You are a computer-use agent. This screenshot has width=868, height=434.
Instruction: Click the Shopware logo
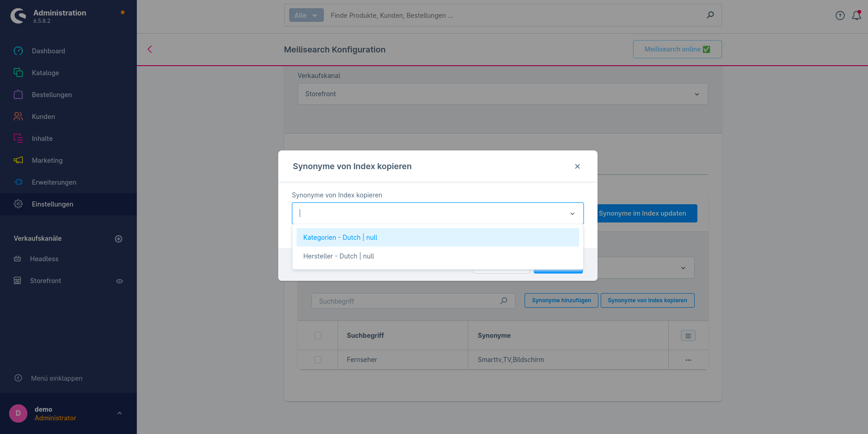(x=18, y=16)
